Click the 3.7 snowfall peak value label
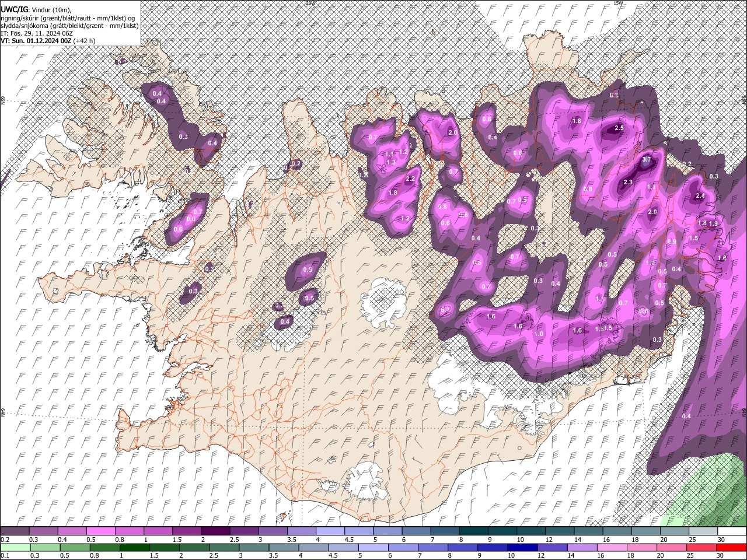 click(x=646, y=159)
